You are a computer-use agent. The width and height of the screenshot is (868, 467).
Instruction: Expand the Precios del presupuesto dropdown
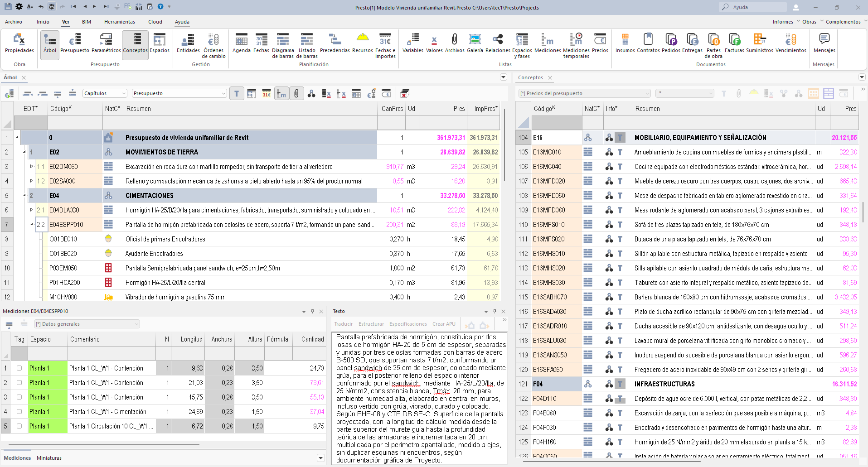[584, 93]
